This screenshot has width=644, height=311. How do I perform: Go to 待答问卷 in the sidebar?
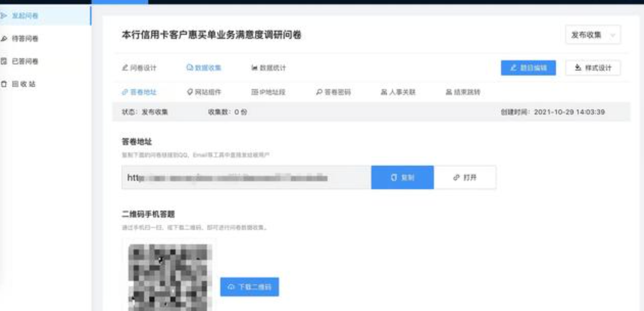25,38
